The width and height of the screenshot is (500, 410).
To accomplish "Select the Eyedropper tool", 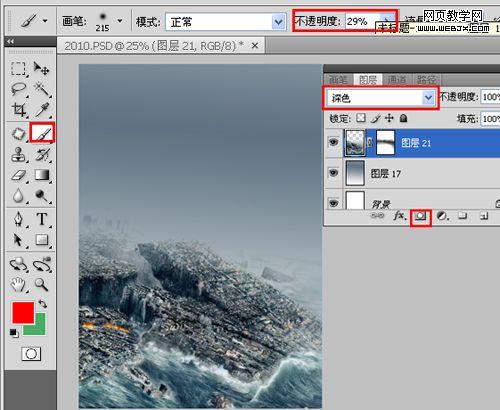I will [x=42, y=110].
